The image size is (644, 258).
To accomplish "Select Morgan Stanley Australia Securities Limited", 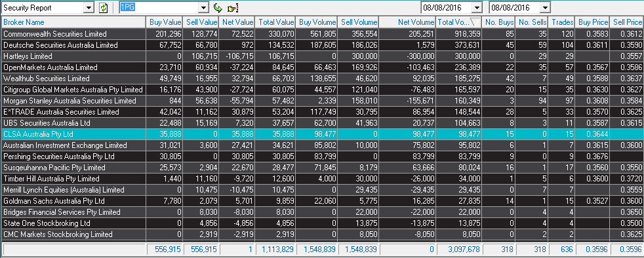I will coord(322,100).
